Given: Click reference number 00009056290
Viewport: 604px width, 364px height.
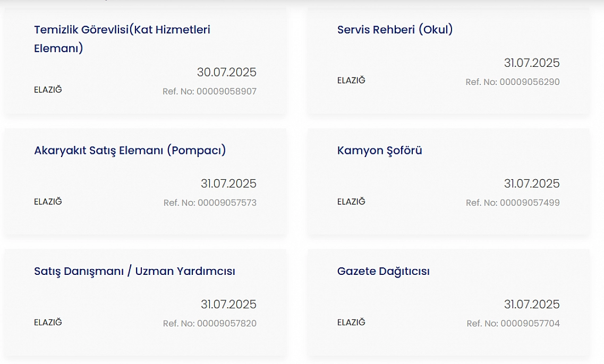Looking at the screenshot, I should [513, 82].
